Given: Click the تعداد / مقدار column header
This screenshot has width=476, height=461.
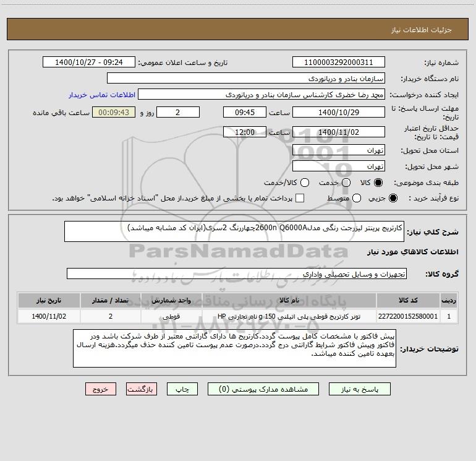Looking at the screenshot, I should [111, 300].
